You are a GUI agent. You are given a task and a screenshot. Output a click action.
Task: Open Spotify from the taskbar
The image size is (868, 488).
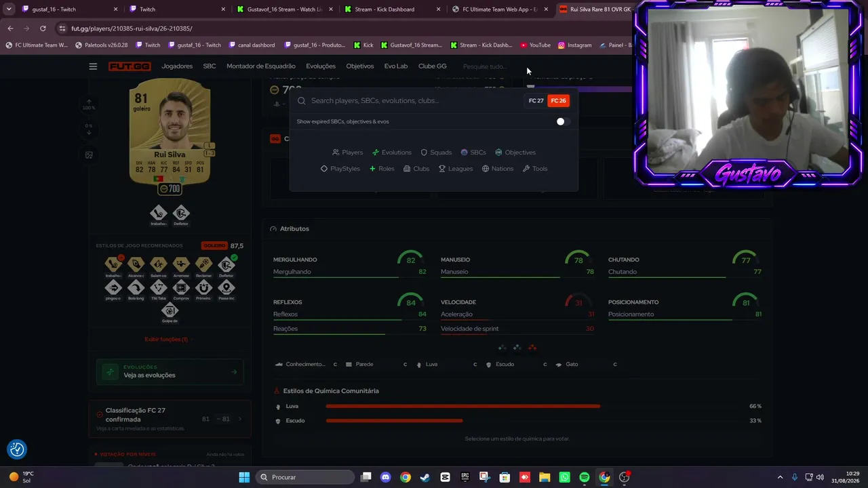(585, 477)
